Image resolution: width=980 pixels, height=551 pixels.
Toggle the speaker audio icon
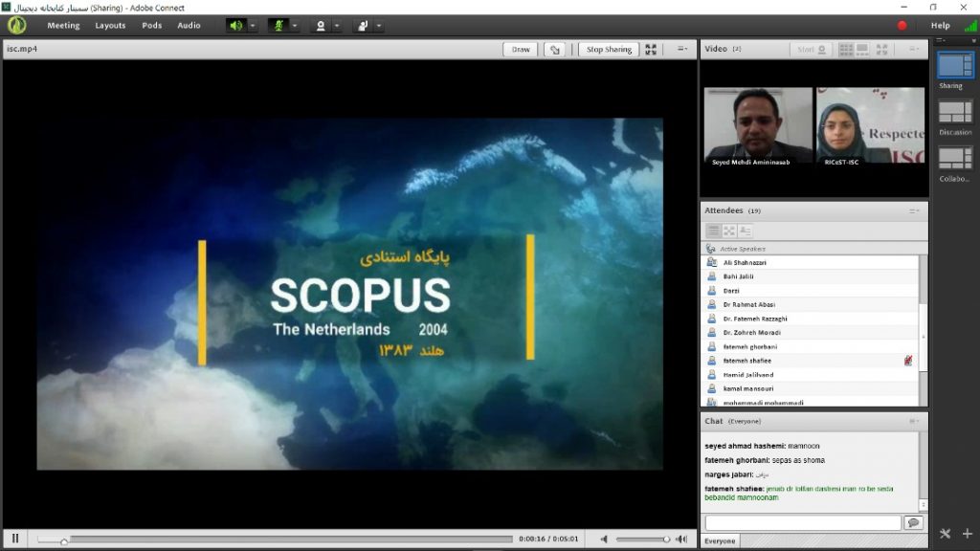[x=235, y=26]
